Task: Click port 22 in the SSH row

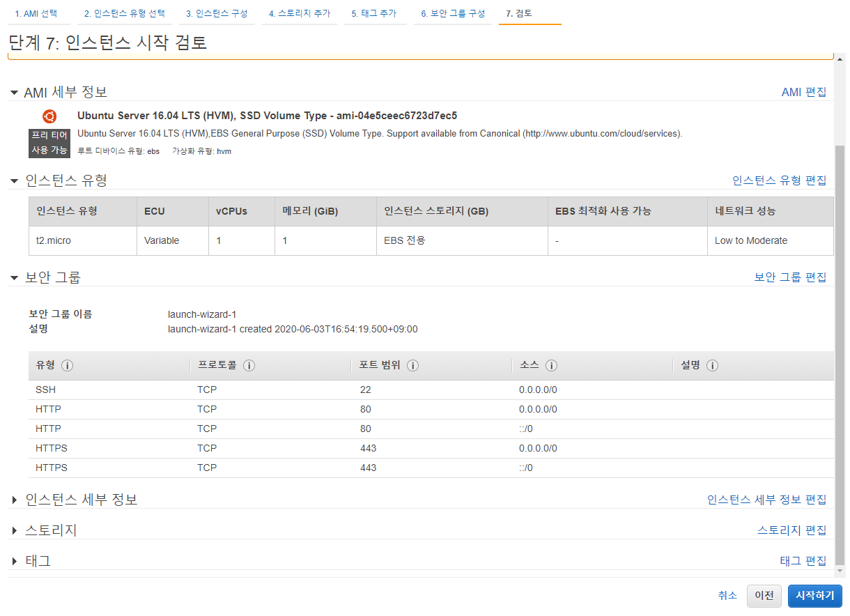Action: (366, 390)
